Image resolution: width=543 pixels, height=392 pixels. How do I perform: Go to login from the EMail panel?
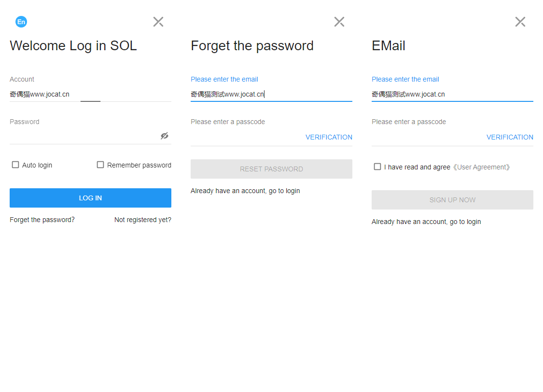426,222
